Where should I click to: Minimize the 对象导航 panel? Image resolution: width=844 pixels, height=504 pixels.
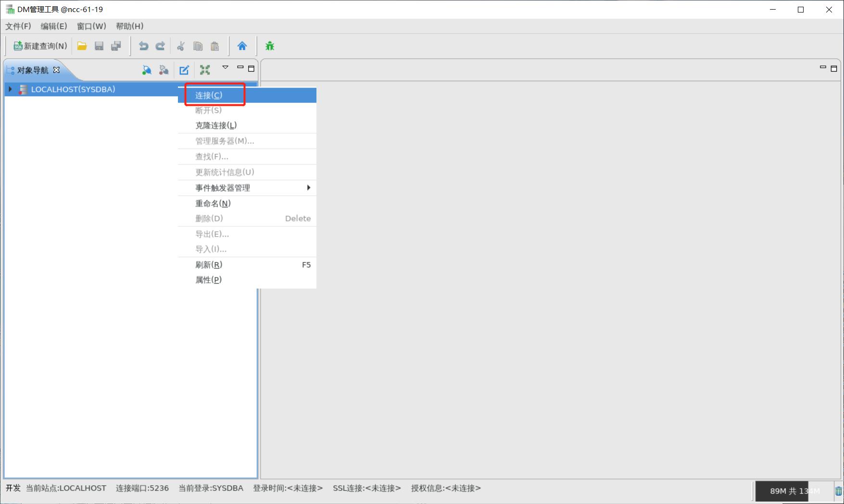pos(240,68)
